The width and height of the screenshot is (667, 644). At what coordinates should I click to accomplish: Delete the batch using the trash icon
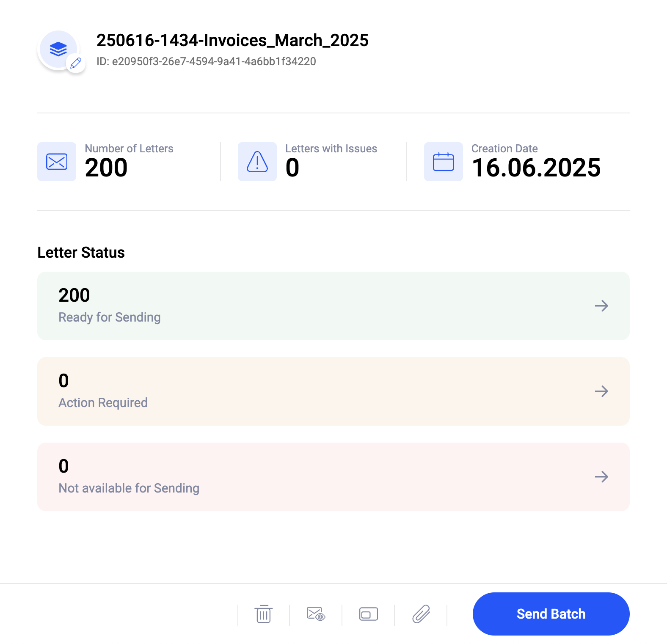click(263, 614)
